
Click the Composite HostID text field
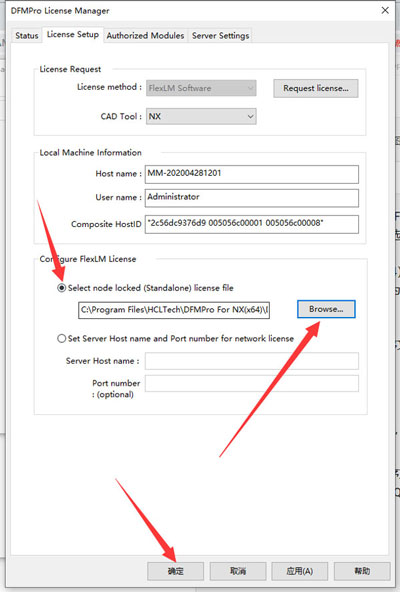click(x=252, y=224)
